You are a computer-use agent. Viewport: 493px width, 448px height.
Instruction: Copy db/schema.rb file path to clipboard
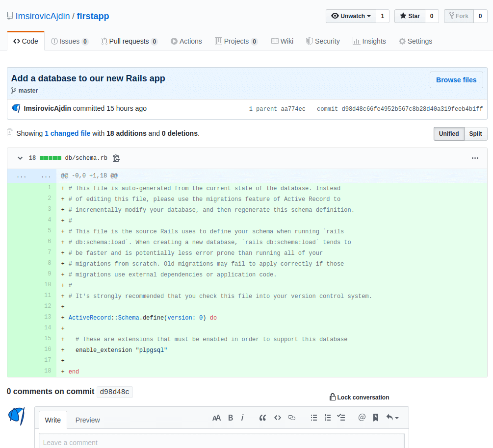point(116,158)
